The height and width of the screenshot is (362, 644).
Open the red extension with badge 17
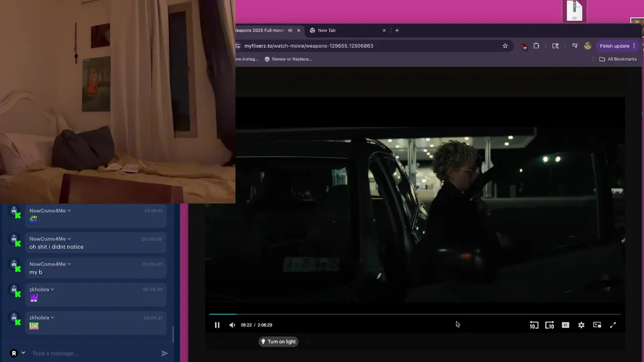coord(524,46)
